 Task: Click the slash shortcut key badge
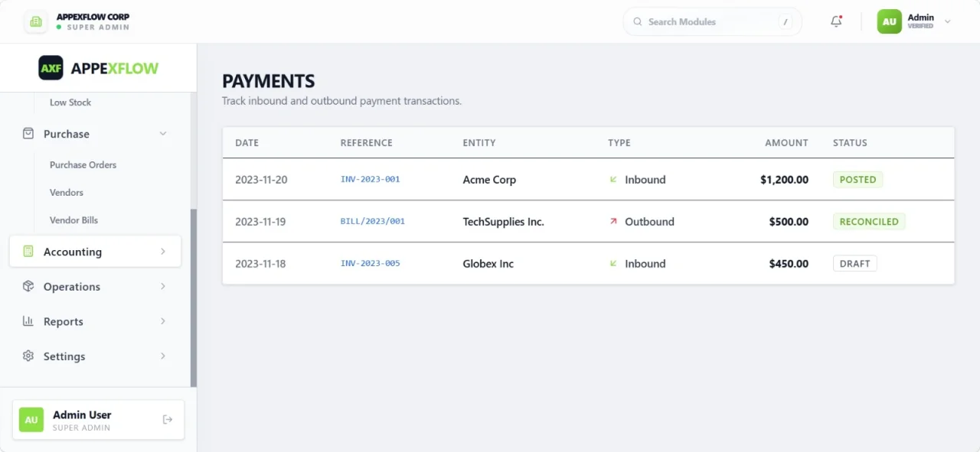tap(786, 21)
